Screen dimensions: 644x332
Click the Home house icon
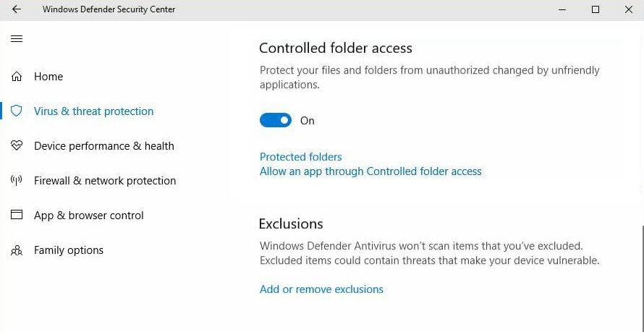point(17,77)
